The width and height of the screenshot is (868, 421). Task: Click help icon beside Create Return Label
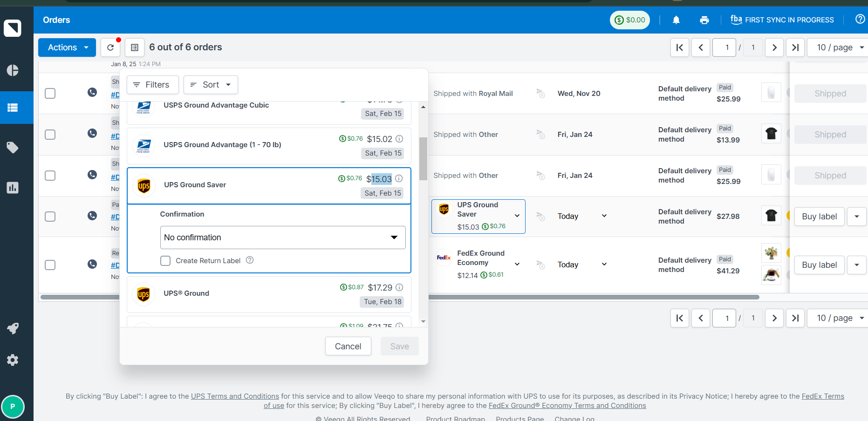[250, 260]
